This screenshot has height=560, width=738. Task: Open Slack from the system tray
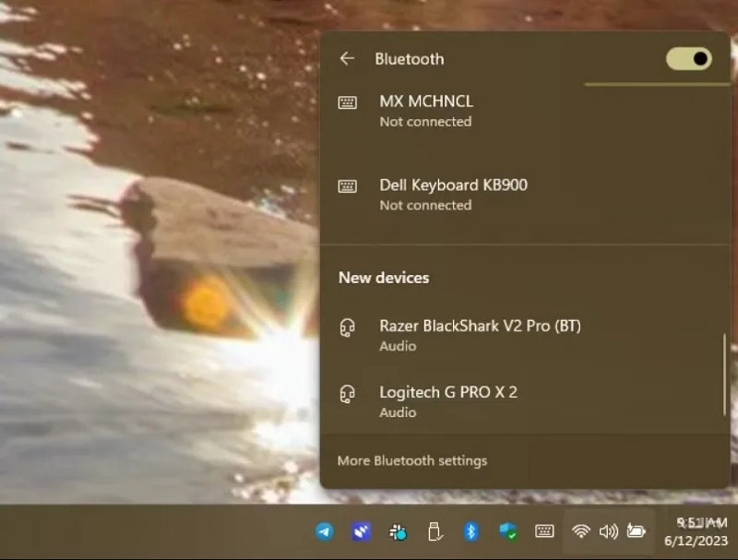point(398,532)
